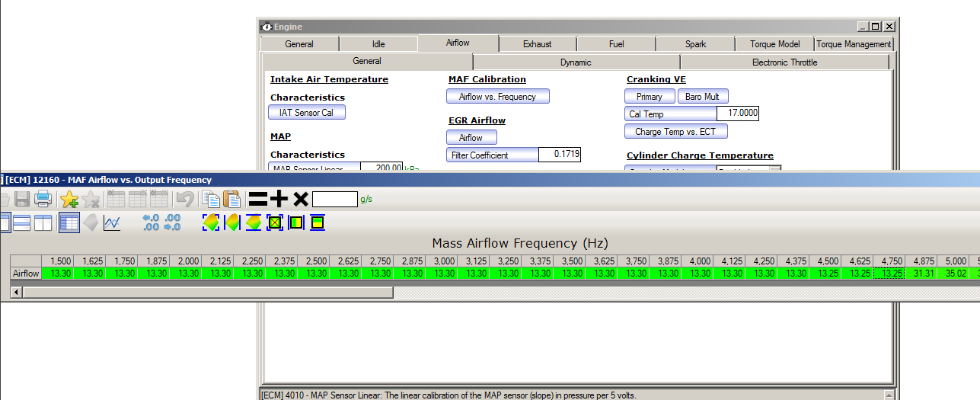Screen dimensions: 980x400
Task: Switch to table grid view icon
Action: (69, 223)
